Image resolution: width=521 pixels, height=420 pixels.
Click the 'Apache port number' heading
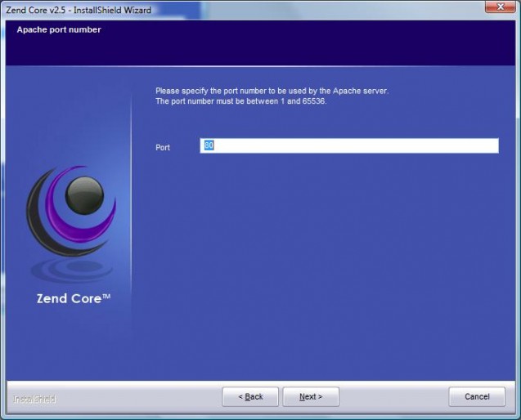[59, 30]
